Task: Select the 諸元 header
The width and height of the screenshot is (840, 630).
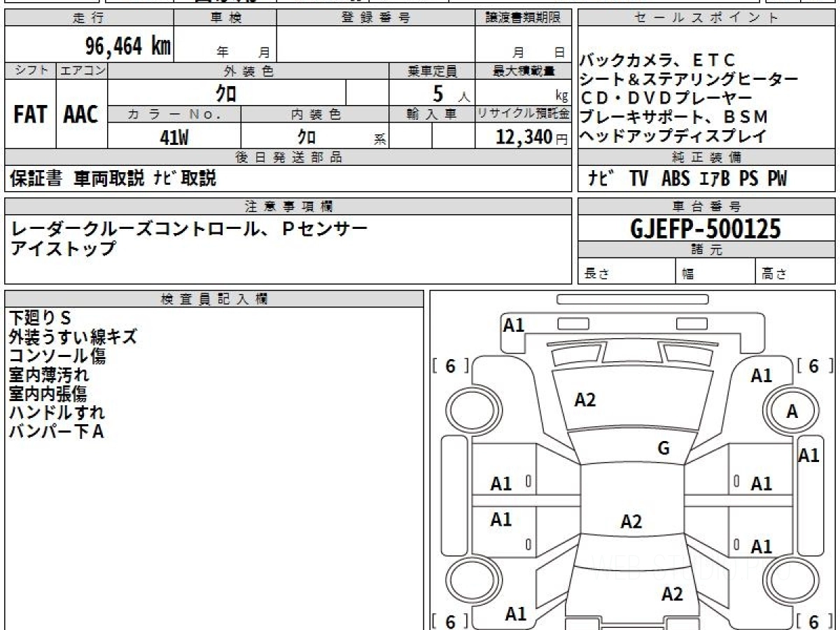Action: coord(706,250)
